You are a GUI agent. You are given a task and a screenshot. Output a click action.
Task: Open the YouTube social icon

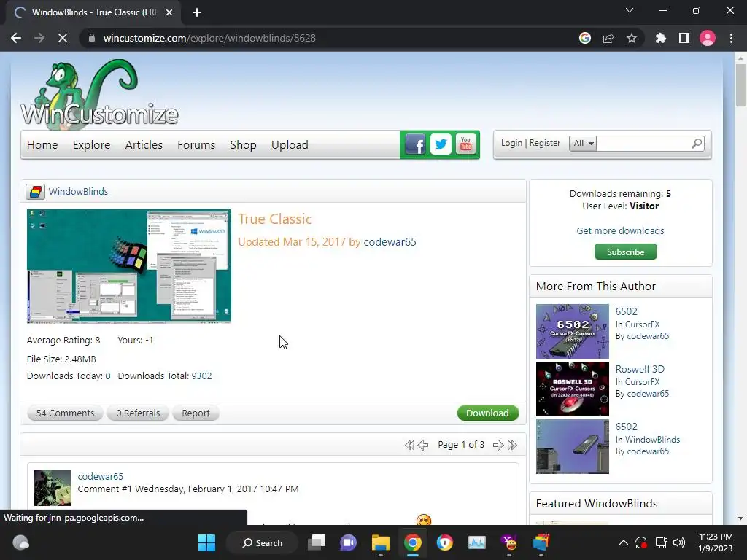466,144
